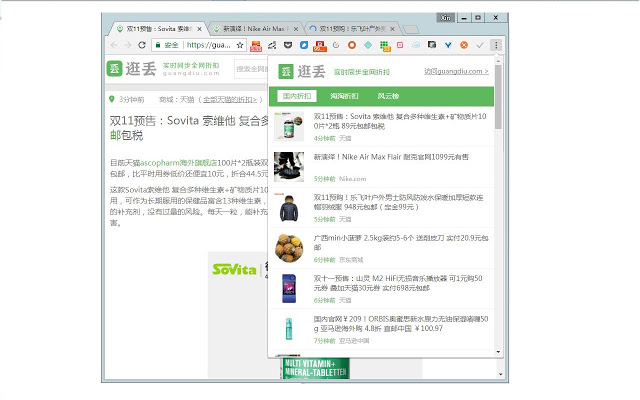Click the orange circle X extension icon
The width and height of the screenshot is (640, 400).
464,45
